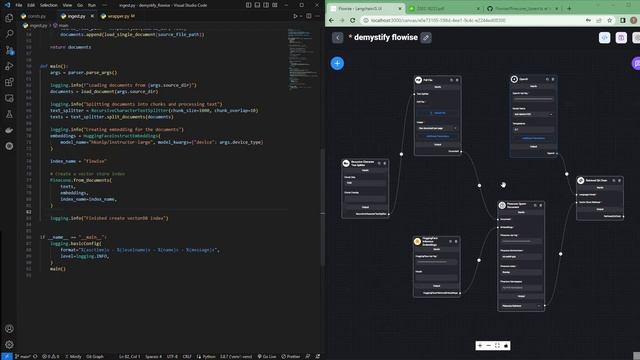Open Remote Explorer in the VS Code activity bar
This screenshot has width=640, height=360.
(x=9, y=98)
